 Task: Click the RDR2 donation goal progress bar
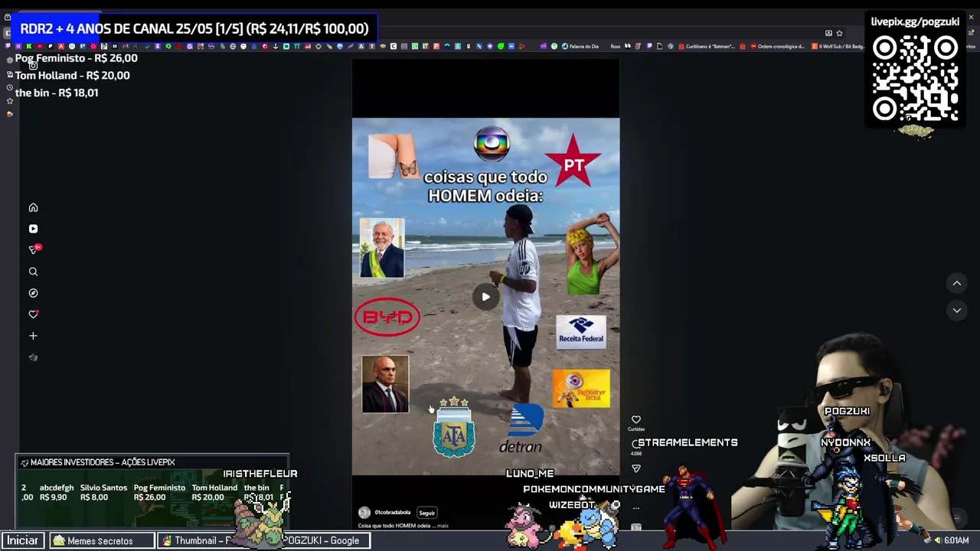(194, 28)
